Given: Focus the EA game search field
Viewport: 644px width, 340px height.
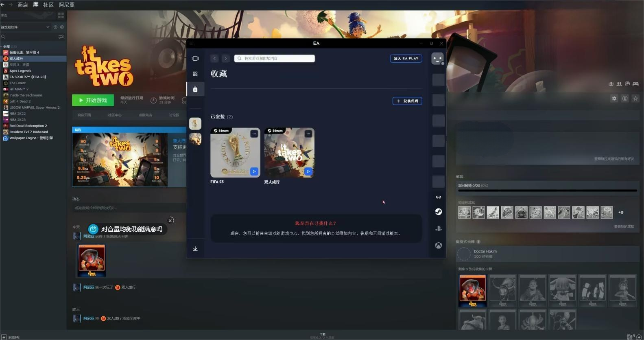Looking at the screenshot, I should 275,58.
